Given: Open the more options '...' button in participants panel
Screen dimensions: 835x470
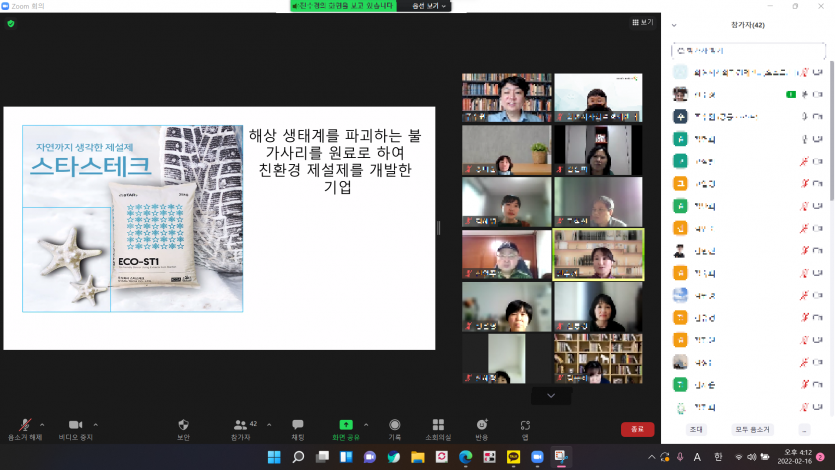Looking at the screenshot, I should point(805,430).
